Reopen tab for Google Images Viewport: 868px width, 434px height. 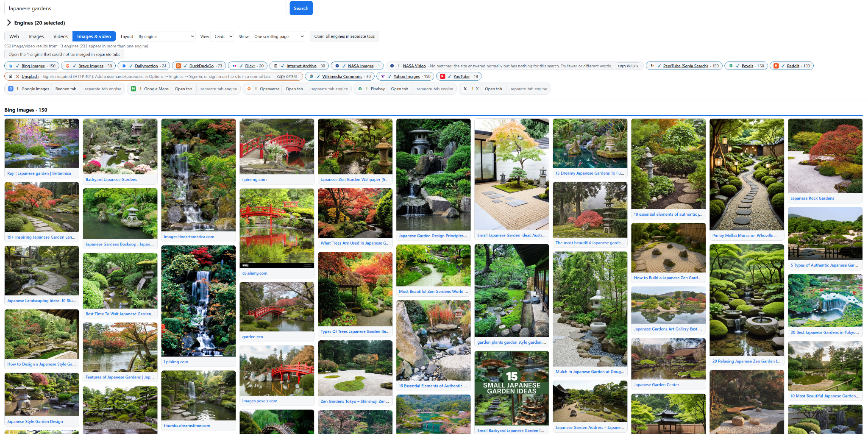point(66,89)
